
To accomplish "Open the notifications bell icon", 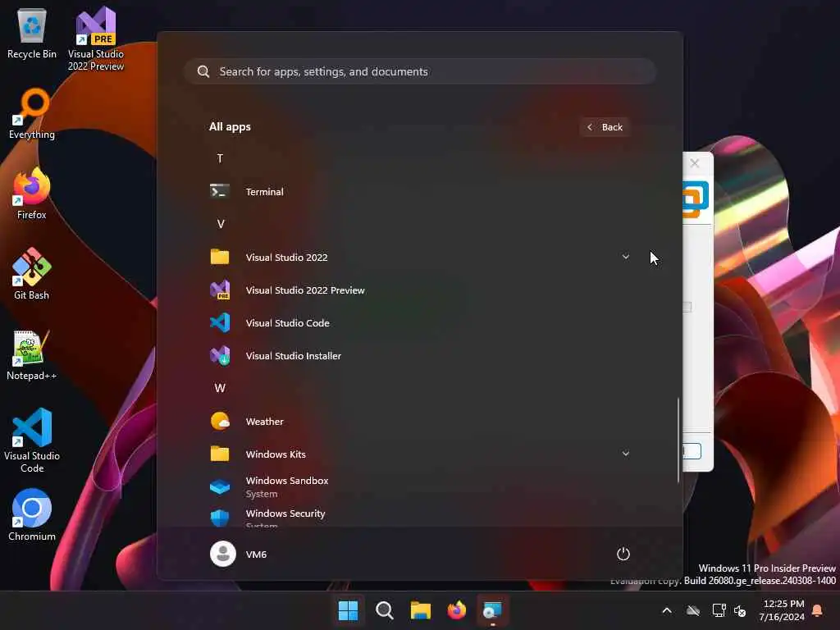I will [818, 610].
